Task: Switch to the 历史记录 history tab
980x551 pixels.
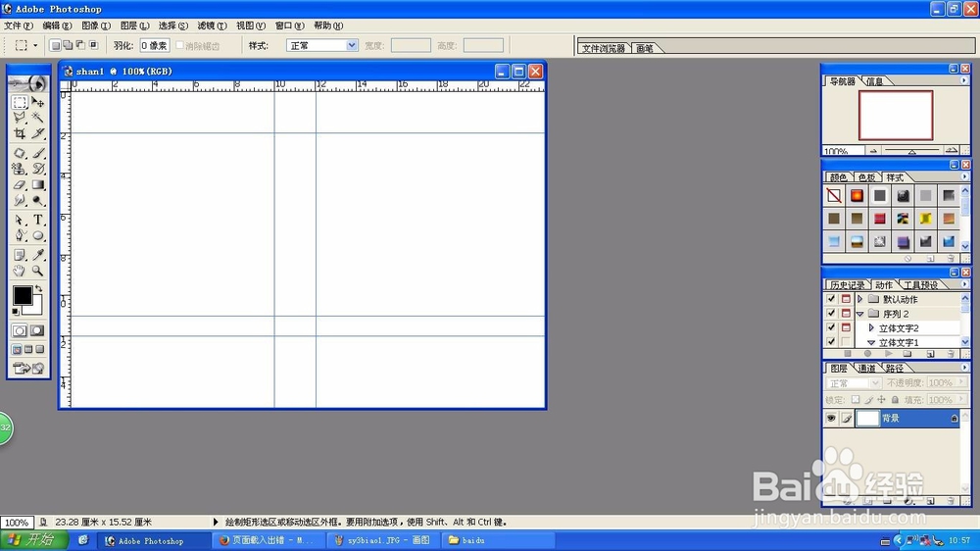Action: [x=847, y=284]
